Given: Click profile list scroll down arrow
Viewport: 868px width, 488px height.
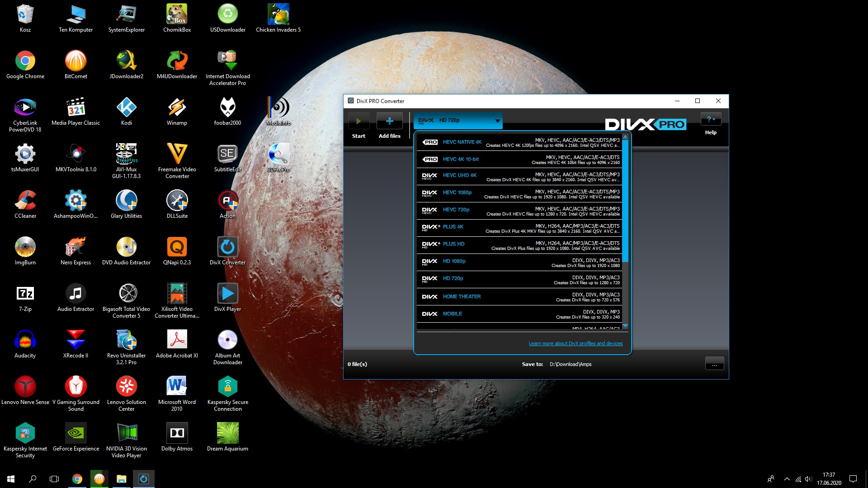Looking at the screenshot, I should click(x=625, y=325).
